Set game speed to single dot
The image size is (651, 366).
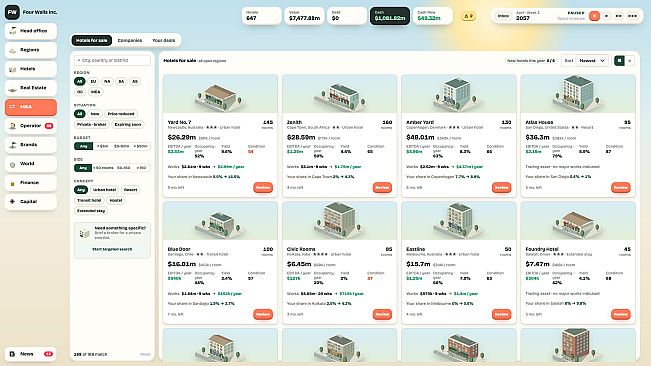[607, 16]
